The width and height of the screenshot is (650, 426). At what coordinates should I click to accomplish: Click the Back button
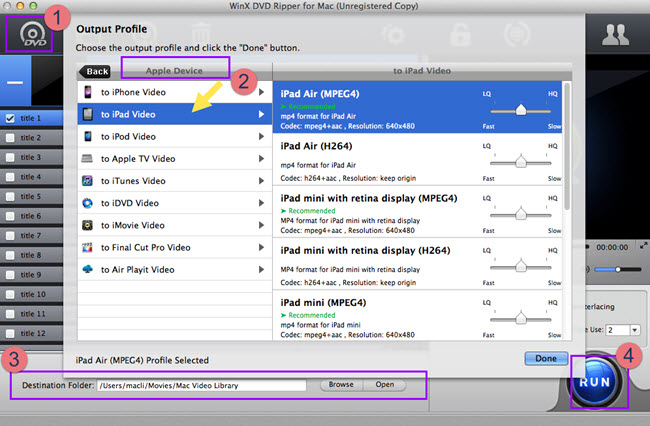coord(95,71)
